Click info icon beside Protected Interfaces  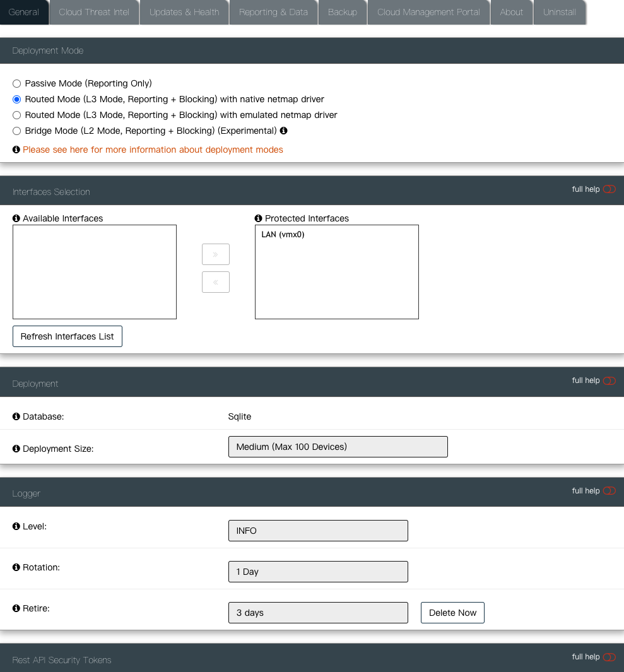coord(259,218)
